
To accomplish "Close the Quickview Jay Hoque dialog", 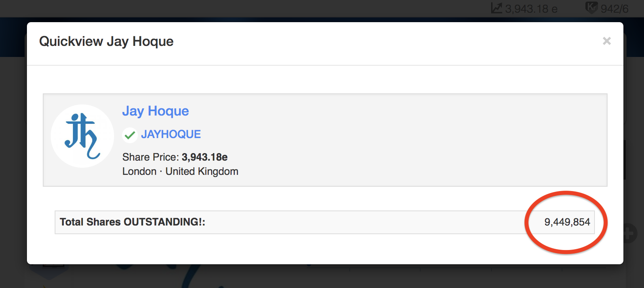I will (x=606, y=41).
